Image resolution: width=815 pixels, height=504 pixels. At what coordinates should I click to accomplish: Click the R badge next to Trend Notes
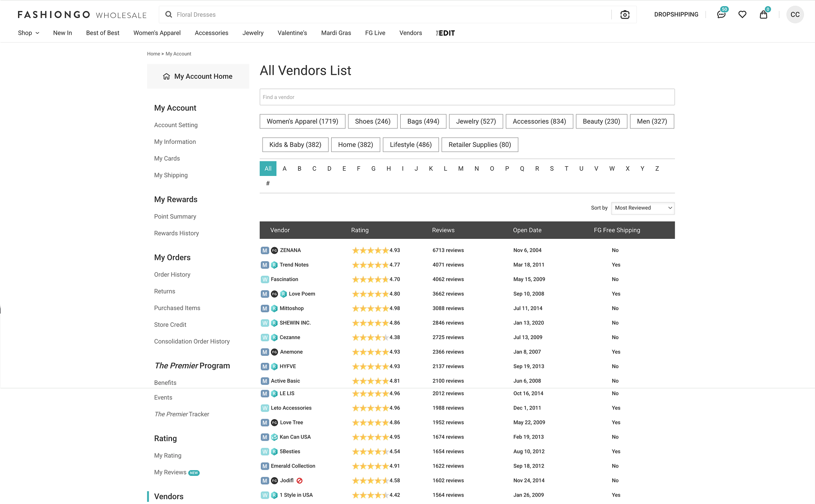click(x=274, y=265)
